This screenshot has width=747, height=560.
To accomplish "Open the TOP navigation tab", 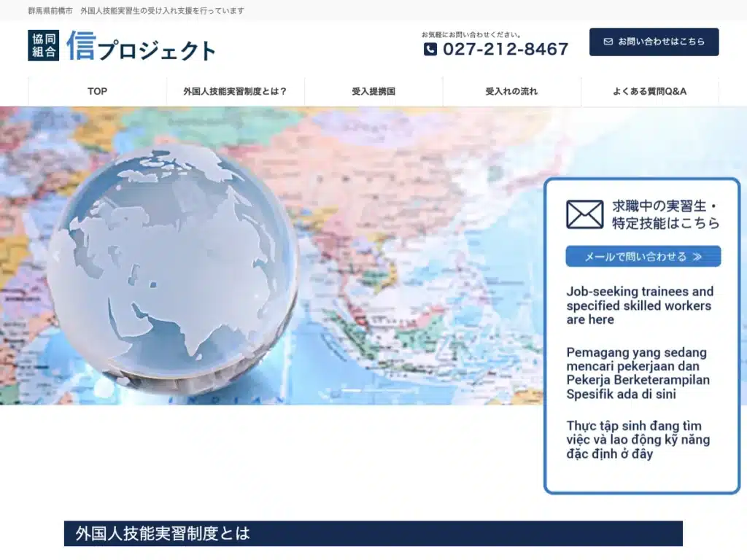I will coord(97,91).
